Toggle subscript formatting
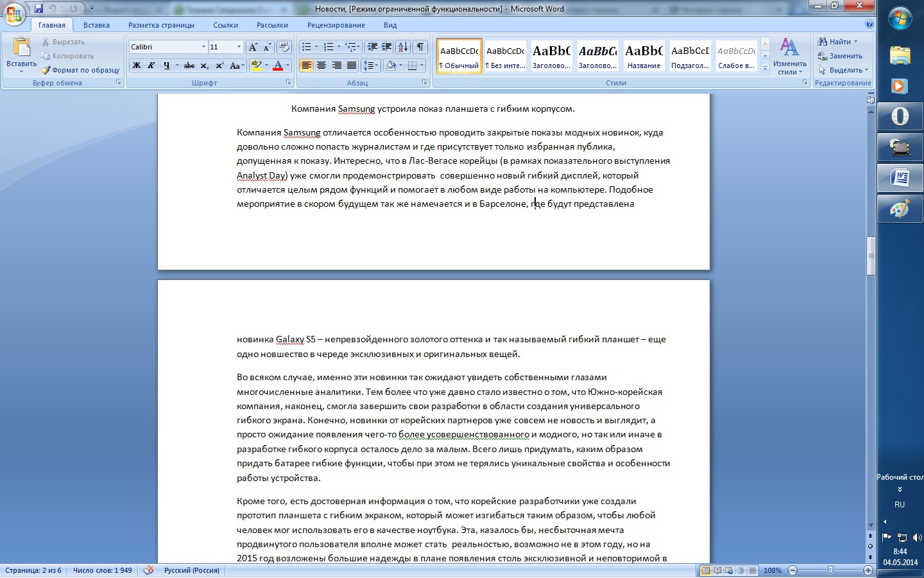924x578 pixels. [204, 66]
